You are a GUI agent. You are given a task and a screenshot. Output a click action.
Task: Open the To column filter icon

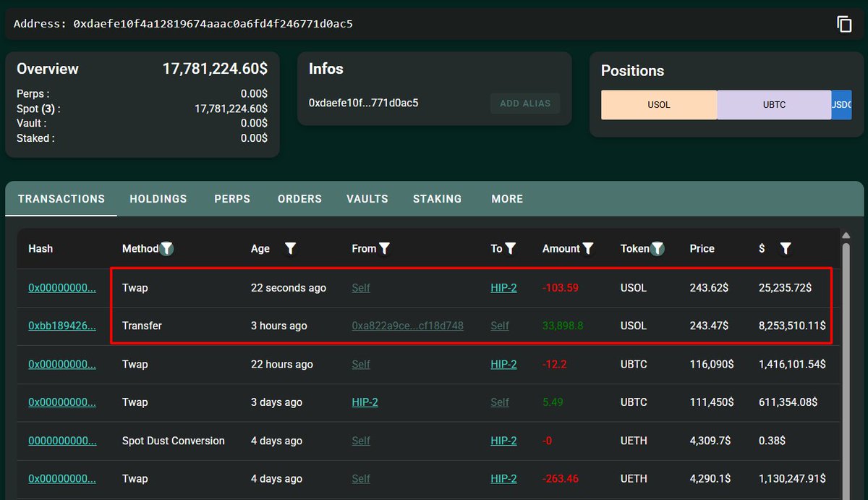510,248
